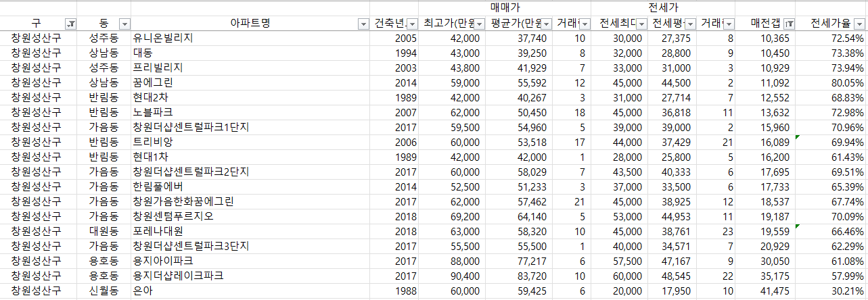Select the 평균가 value 37,740

pyautogui.click(x=520, y=39)
